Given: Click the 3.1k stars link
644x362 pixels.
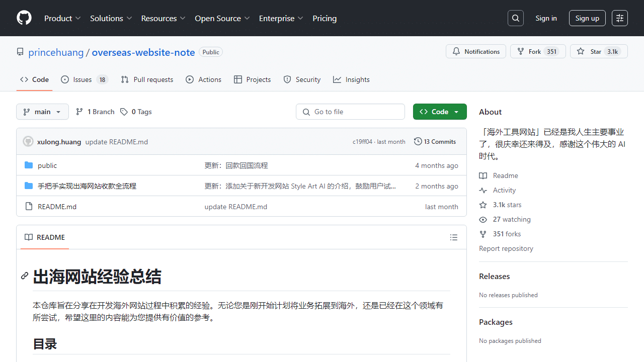Looking at the screenshot, I should tap(500, 205).
